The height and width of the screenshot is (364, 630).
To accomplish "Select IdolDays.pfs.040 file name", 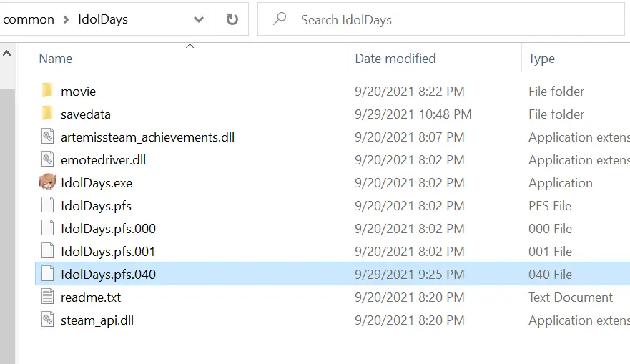I will coord(108,275).
